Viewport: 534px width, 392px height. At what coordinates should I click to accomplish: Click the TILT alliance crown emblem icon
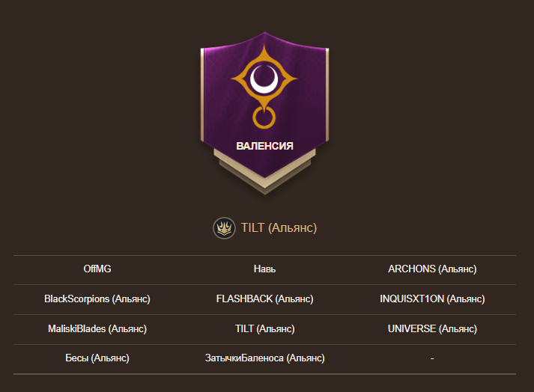(x=224, y=228)
